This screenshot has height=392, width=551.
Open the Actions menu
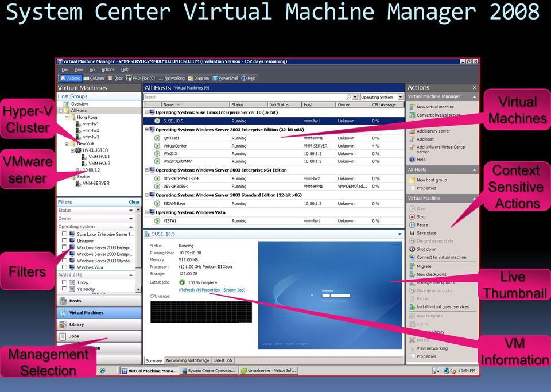[x=108, y=69]
